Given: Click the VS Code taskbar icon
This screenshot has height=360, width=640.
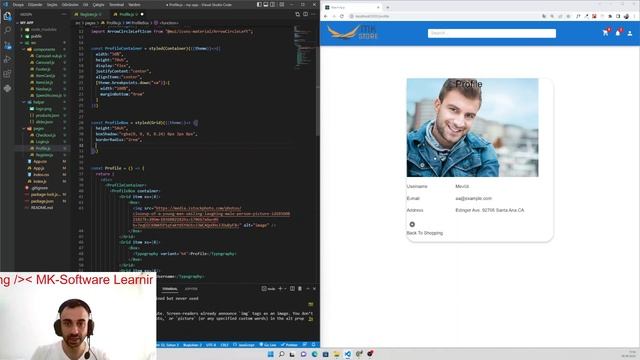Looking at the screenshot, I should pos(347,354).
